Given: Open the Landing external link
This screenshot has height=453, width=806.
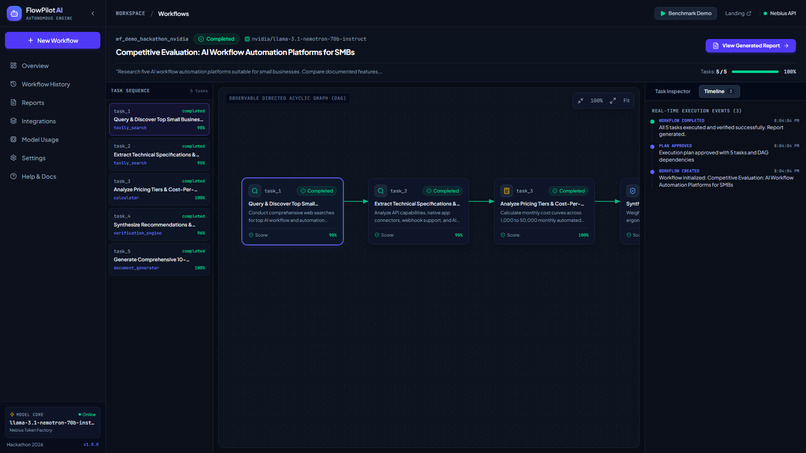Looking at the screenshot, I should 738,13.
